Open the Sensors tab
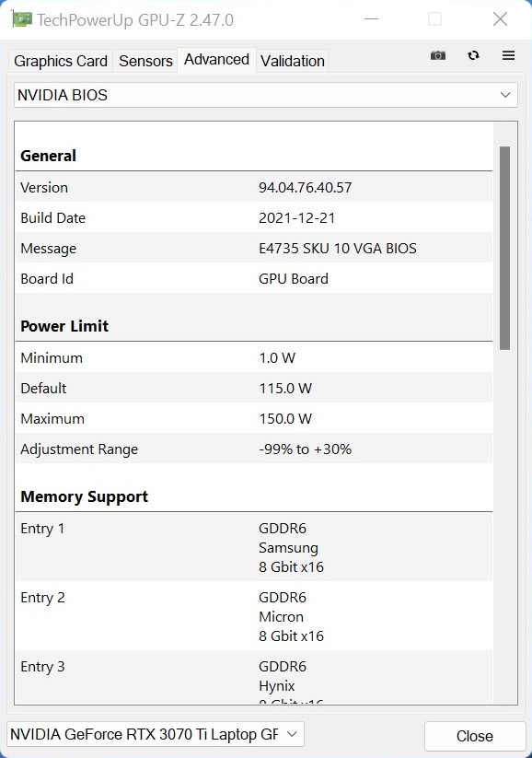The image size is (532, 758). pos(145,62)
